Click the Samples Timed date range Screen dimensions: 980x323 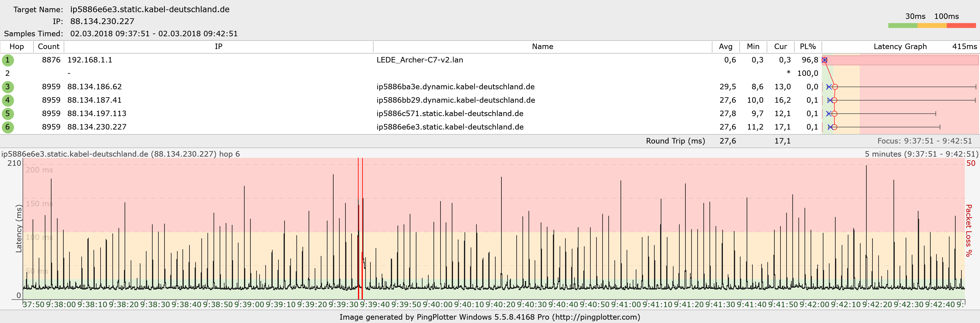pos(154,34)
